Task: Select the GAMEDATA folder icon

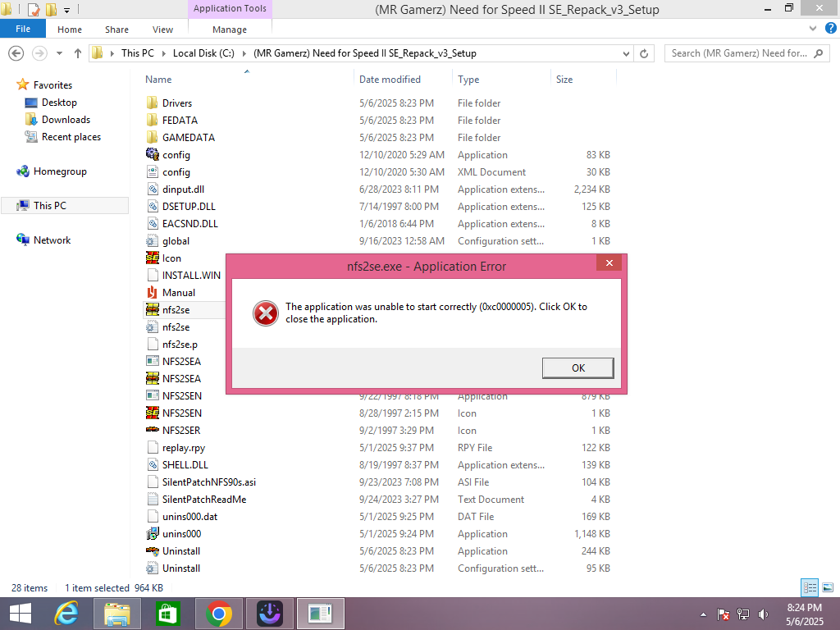Action: point(152,137)
